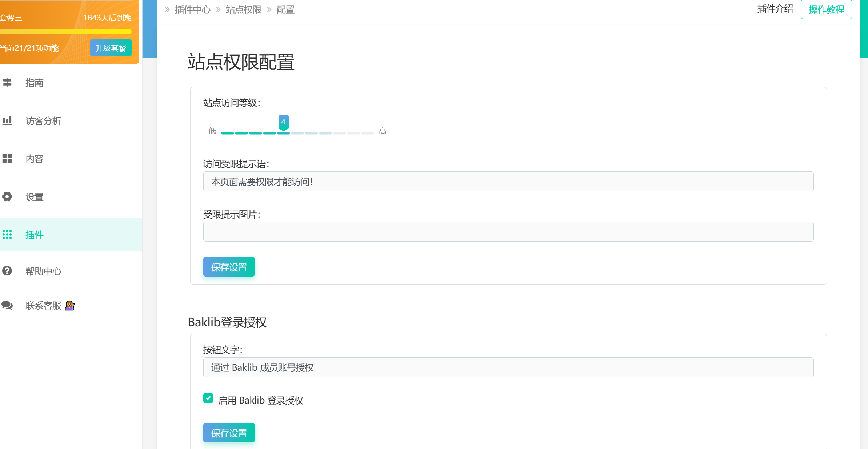Click the 设置 gear icon

coord(7,197)
